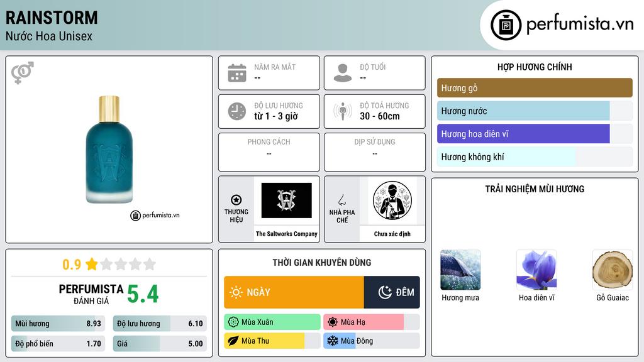This screenshot has height=362, width=644.
Task: Click the Hương hoa diên vĩ accord bar
Action: (x=535, y=134)
